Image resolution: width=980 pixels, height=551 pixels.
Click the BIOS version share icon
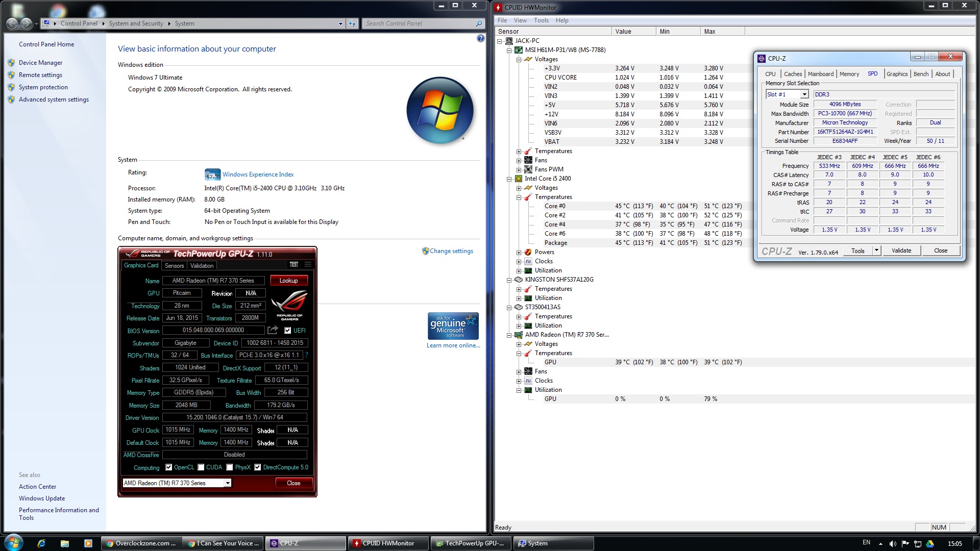pos(273,330)
